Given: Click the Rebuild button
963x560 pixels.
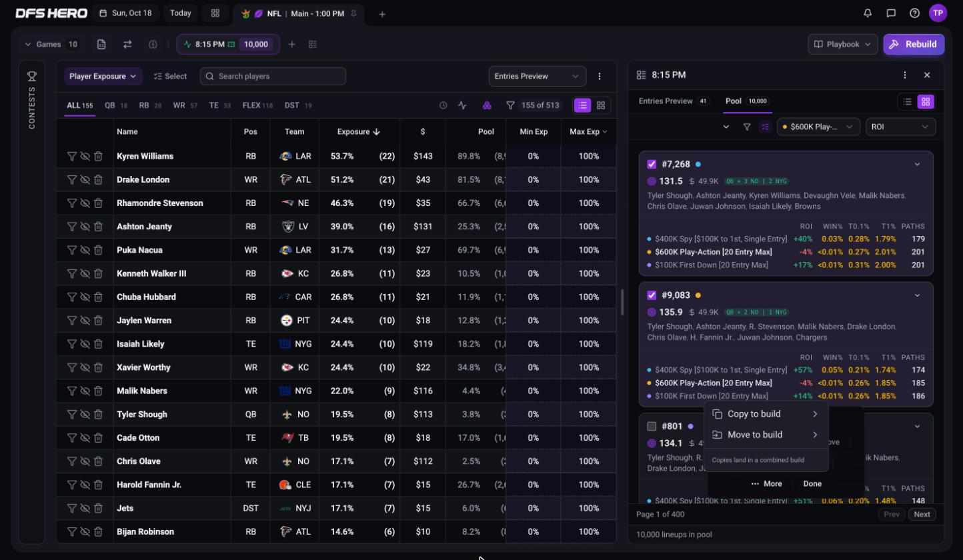Looking at the screenshot, I should click(914, 44).
